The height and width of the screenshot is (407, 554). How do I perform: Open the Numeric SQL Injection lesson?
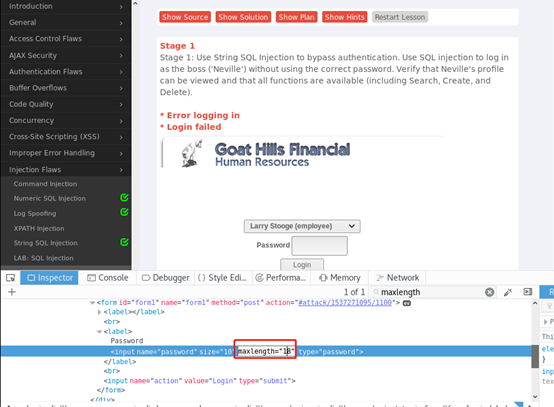(x=49, y=198)
